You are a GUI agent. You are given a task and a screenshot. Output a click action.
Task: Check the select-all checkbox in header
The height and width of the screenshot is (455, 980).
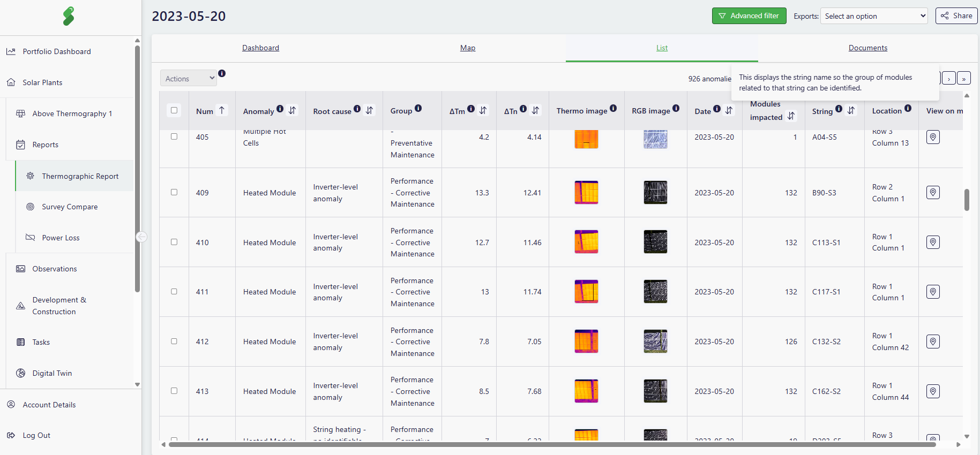click(174, 110)
